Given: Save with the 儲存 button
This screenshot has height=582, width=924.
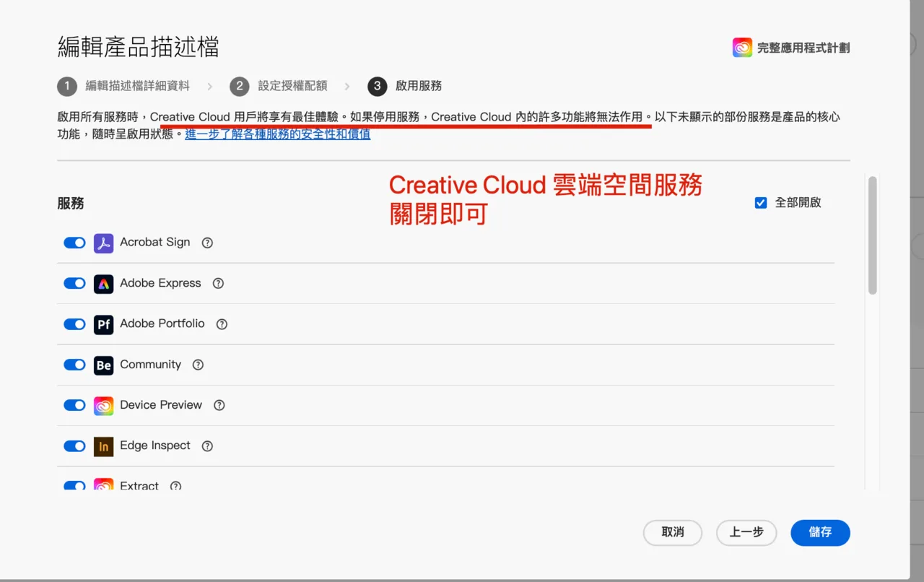Looking at the screenshot, I should pos(820,533).
